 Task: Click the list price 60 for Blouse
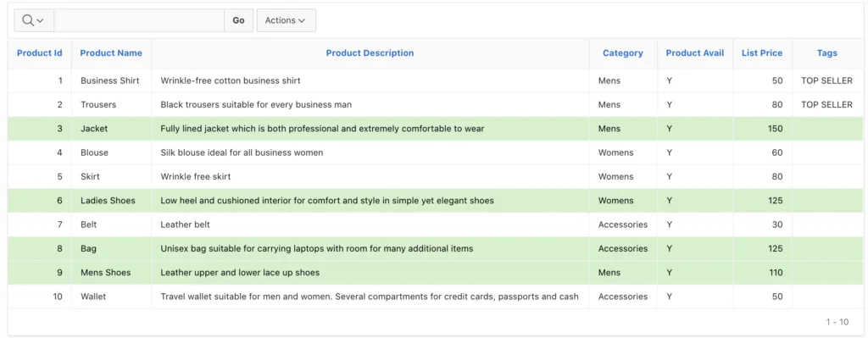pos(777,152)
